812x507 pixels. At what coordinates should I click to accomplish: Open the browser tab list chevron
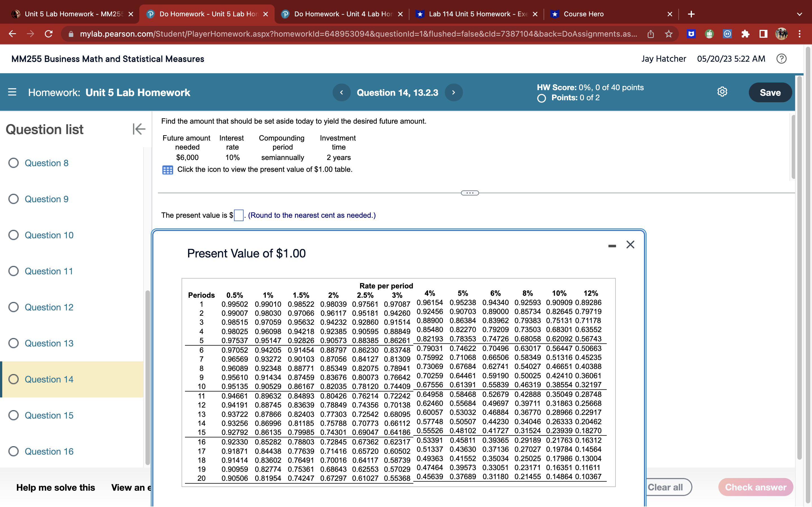(x=799, y=14)
